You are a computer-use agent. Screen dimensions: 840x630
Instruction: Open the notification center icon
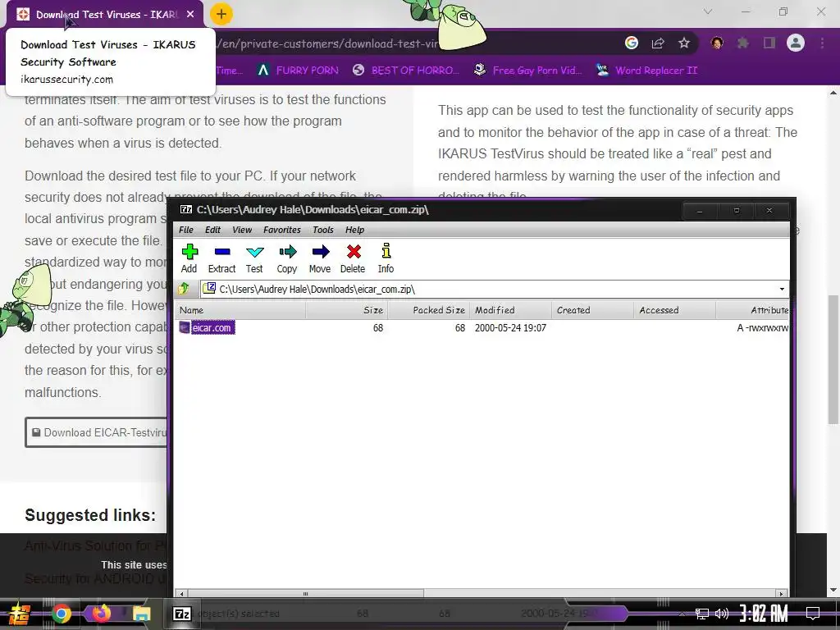813,614
